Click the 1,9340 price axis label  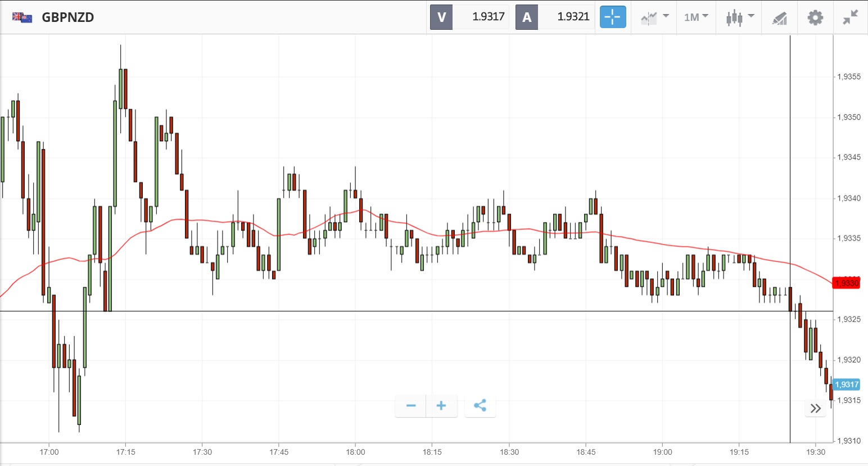849,198
